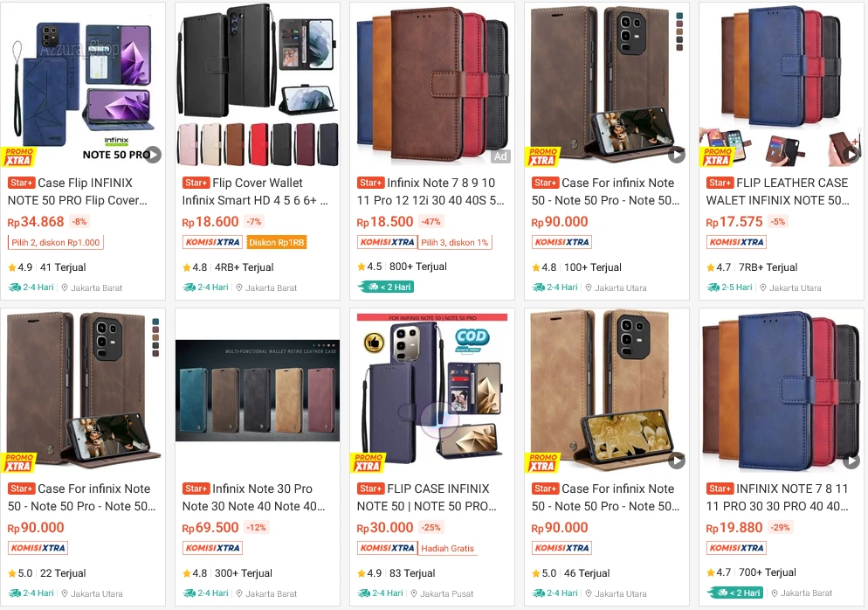Click the 'Diskon Rp1RB' voucher label

click(277, 242)
